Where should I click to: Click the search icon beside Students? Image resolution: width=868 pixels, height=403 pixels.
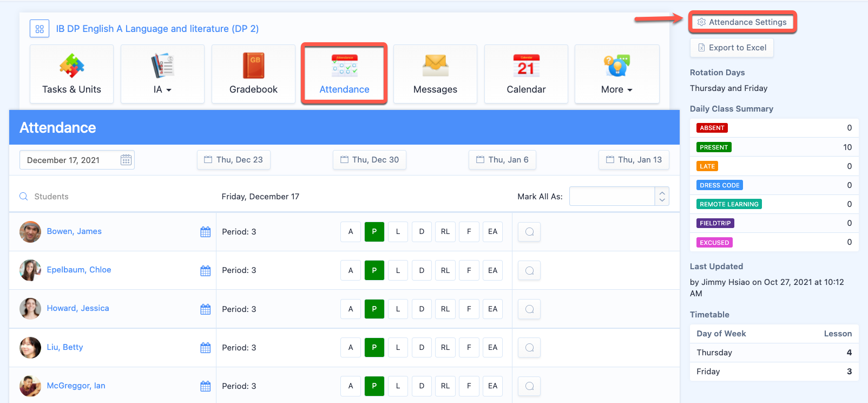click(x=24, y=197)
